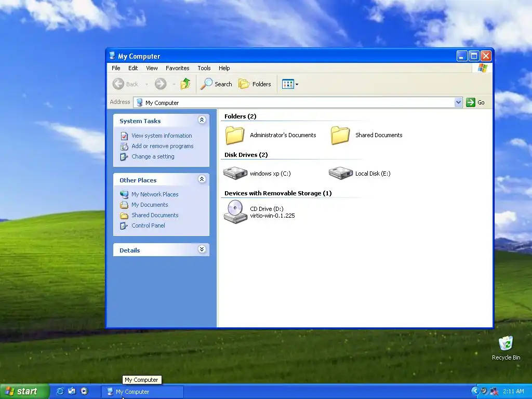Click the Go button

pyautogui.click(x=475, y=102)
